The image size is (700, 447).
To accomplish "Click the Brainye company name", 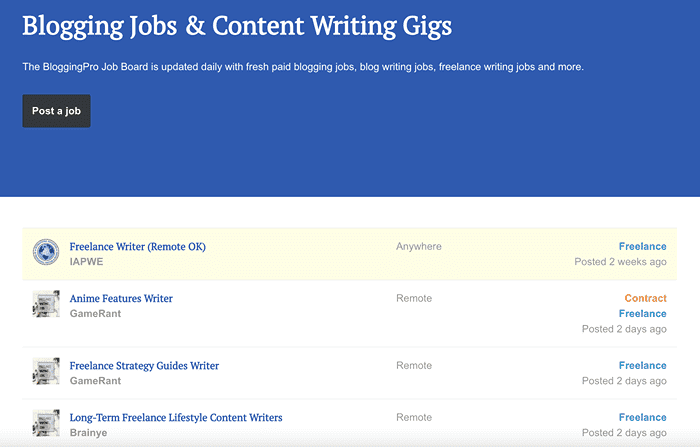I will point(88,432).
